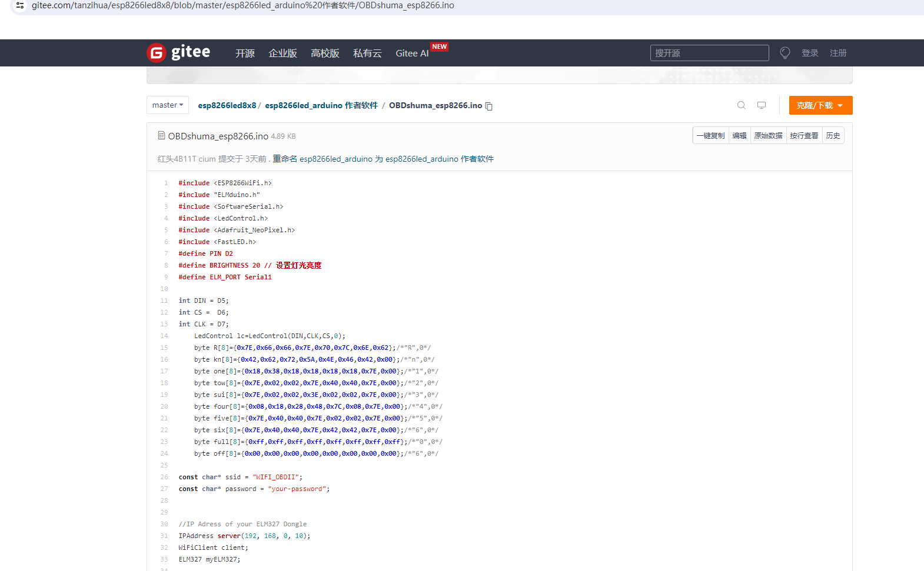Click line number 26
The height and width of the screenshot is (571, 924).
coord(164,477)
